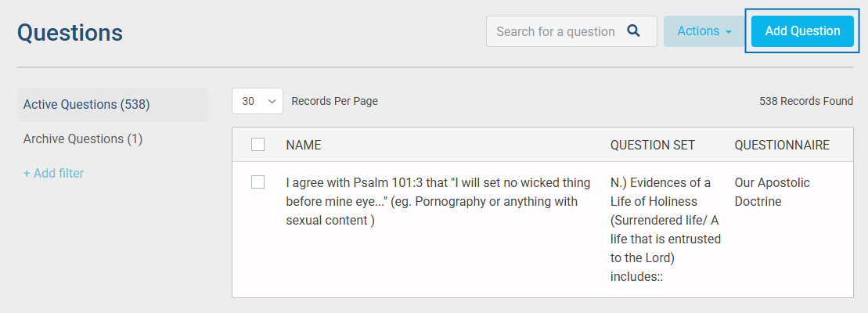868x313 pixels.
Task: Check the Psalm 101:3 question row checkbox
Action: [258, 182]
